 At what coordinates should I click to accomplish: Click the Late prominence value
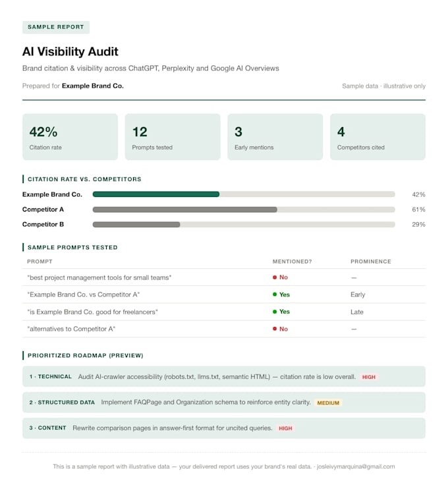[x=357, y=312]
